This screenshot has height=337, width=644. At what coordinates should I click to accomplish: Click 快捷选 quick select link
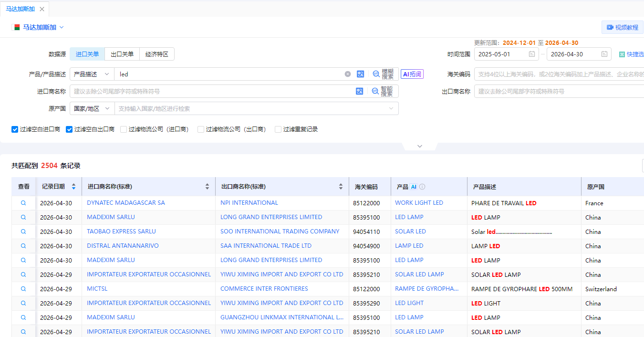(x=631, y=54)
